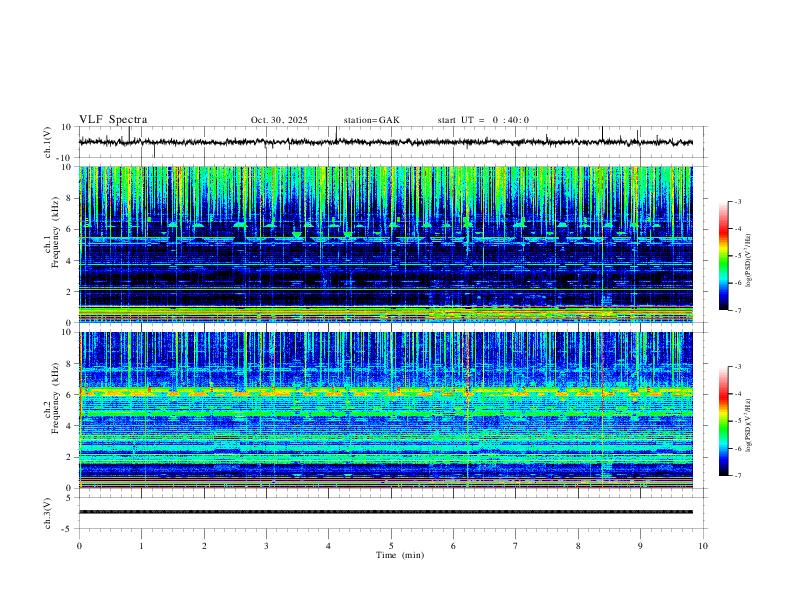This screenshot has width=792, height=612.
Task: Click inside the ch.1 spectrogram panel
Action: pyautogui.click(x=386, y=244)
